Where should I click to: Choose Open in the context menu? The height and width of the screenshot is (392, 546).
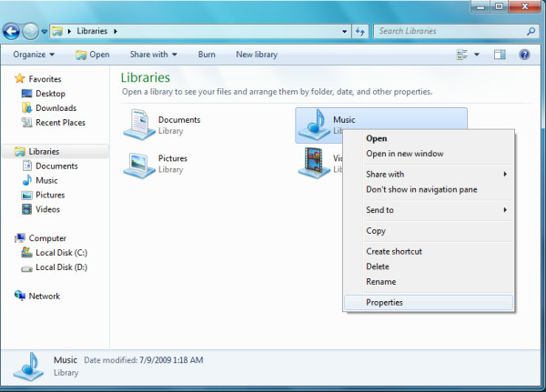[x=429, y=138]
